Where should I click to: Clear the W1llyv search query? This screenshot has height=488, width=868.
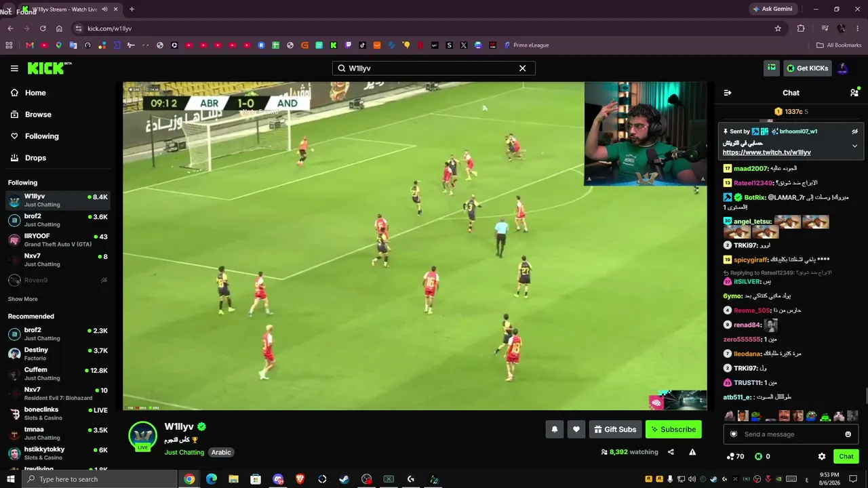point(522,68)
